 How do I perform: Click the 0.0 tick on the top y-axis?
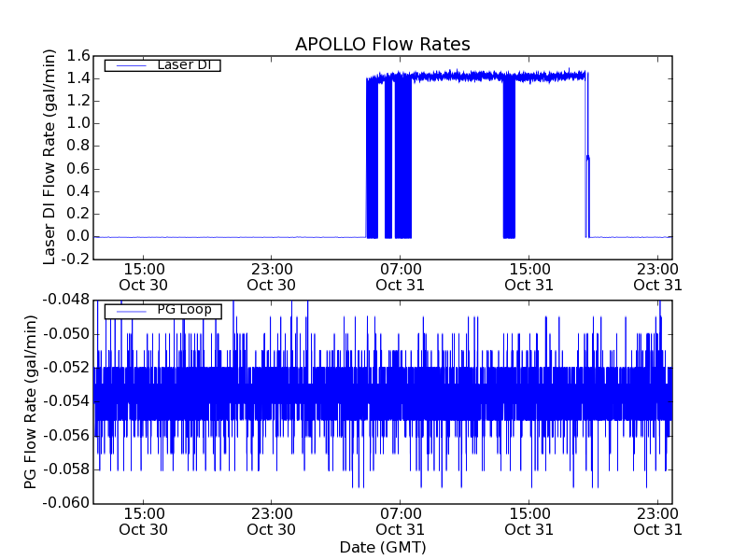[x=77, y=236]
